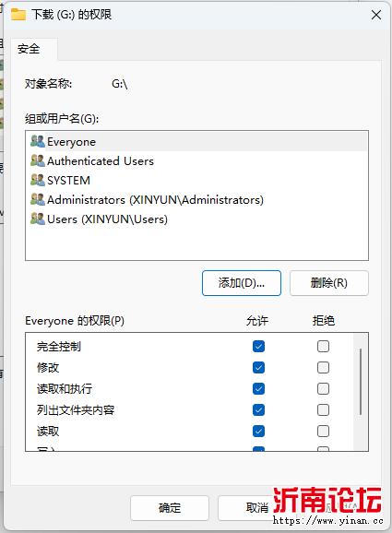Check the 拒绝 box for 完全控制

click(x=323, y=347)
